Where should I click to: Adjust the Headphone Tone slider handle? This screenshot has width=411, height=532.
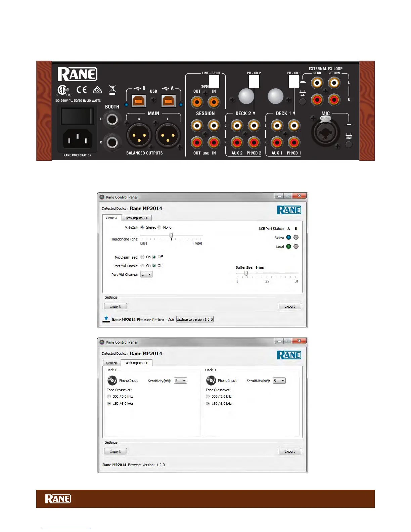coord(171,236)
